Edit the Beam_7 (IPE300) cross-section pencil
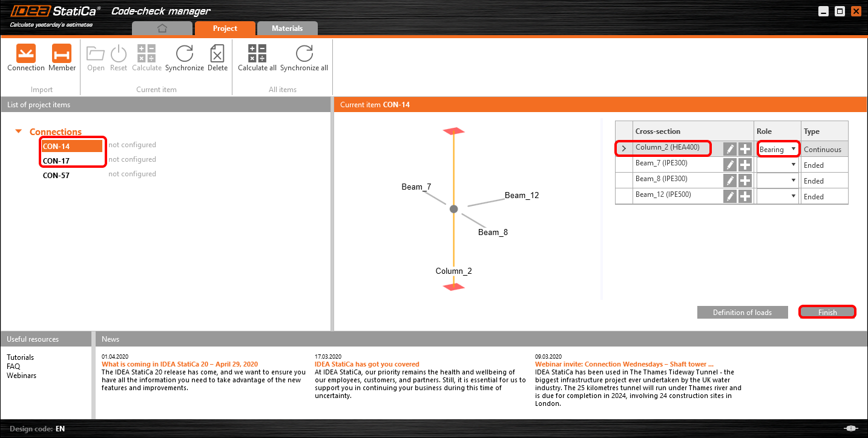This screenshot has height=438, width=868. (x=730, y=165)
